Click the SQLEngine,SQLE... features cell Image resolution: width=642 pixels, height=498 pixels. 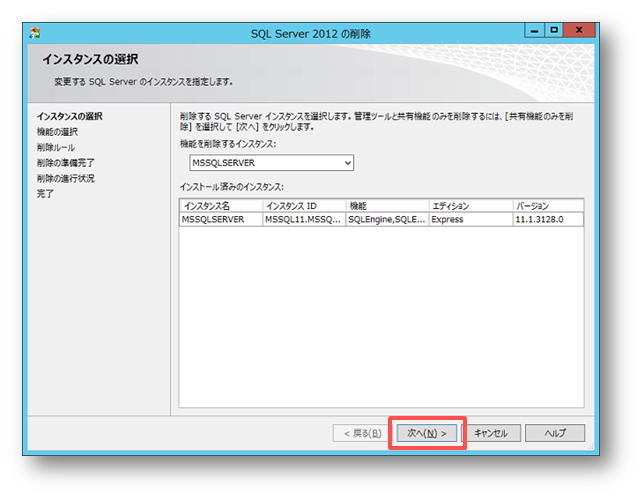coord(387,220)
